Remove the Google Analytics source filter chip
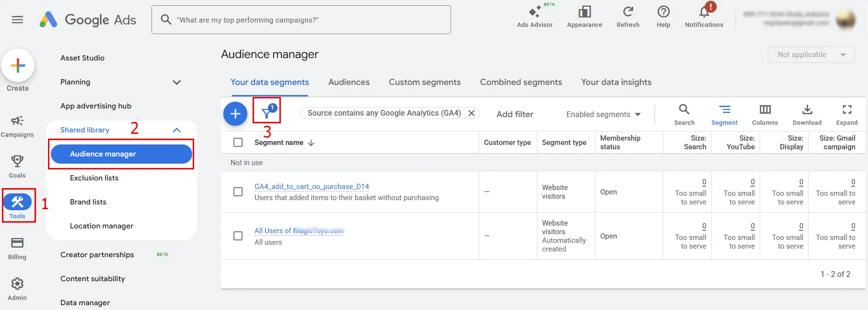Image resolution: width=868 pixels, height=310 pixels. pos(472,113)
